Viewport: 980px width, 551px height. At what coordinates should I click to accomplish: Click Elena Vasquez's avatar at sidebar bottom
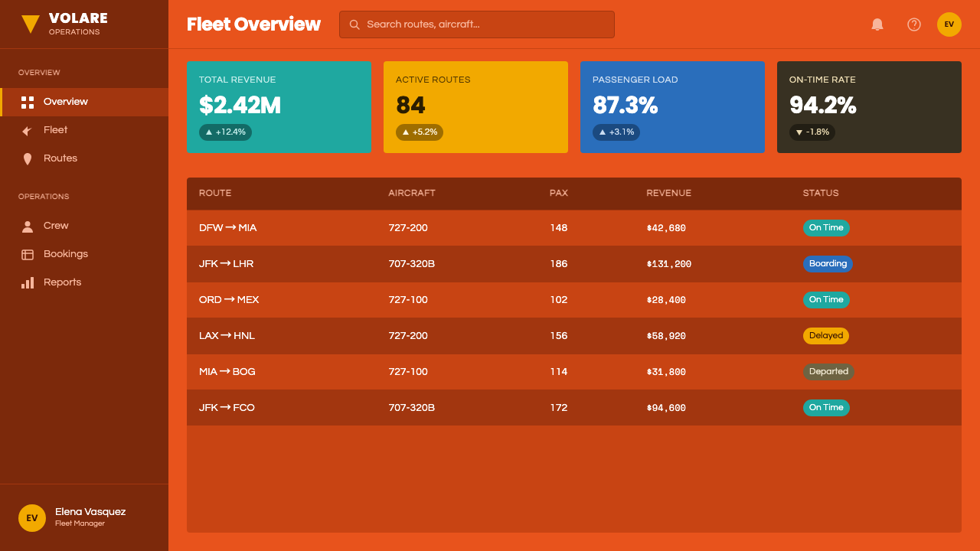(x=32, y=518)
